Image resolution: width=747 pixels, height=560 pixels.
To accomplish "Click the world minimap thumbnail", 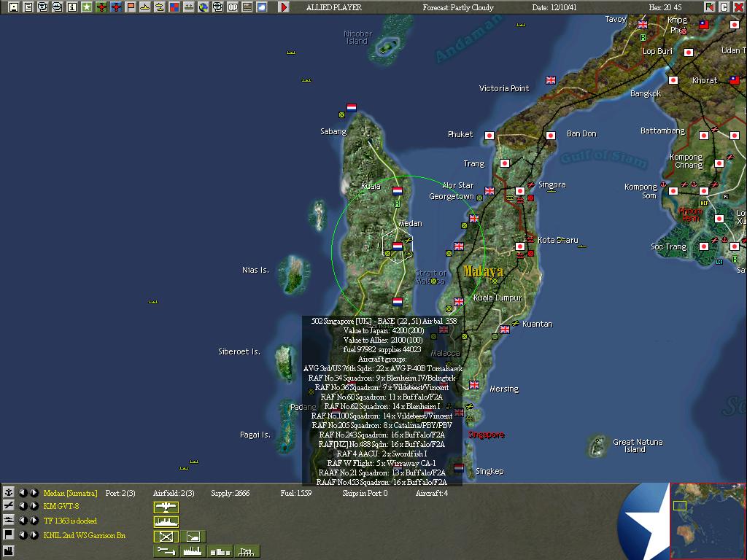I will (708, 521).
